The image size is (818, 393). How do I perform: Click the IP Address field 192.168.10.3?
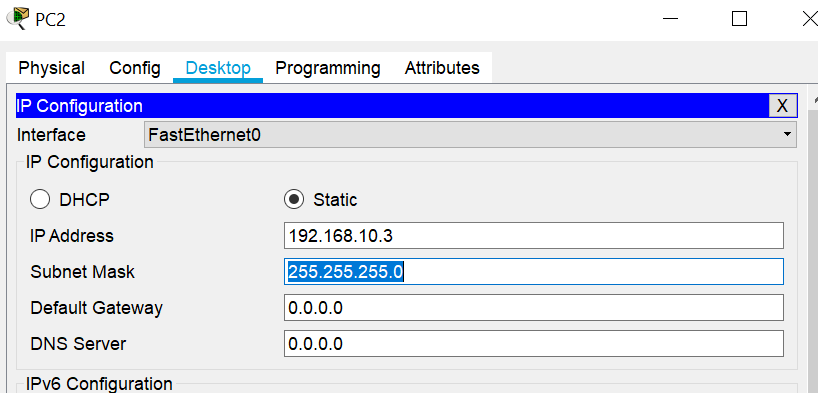click(x=534, y=236)
